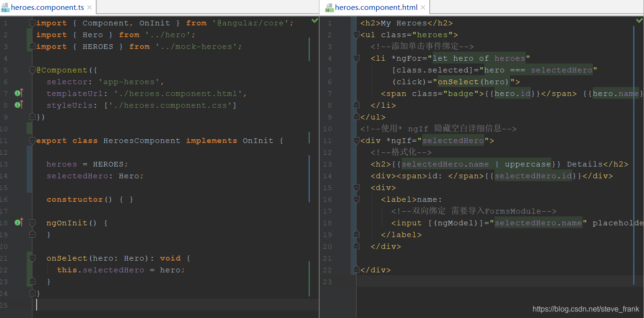The width and height of the screenshot is (644, 318).
Task: Click the './heroes.component.css' styleUrls string
Action: pyautogui.click(x=171, y=105)
